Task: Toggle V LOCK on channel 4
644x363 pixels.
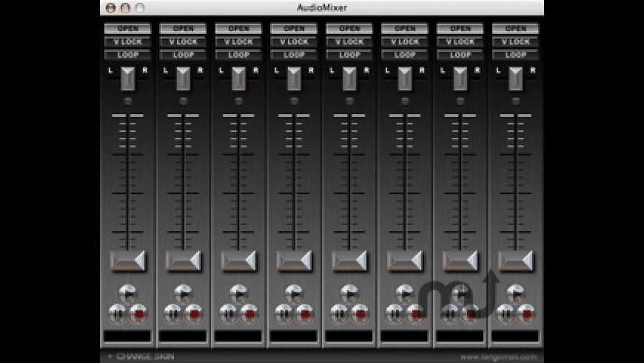Action: click(294, 41)
